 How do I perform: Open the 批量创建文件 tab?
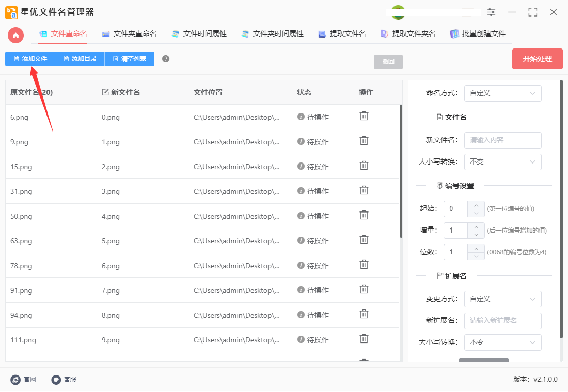click(478, 34)
